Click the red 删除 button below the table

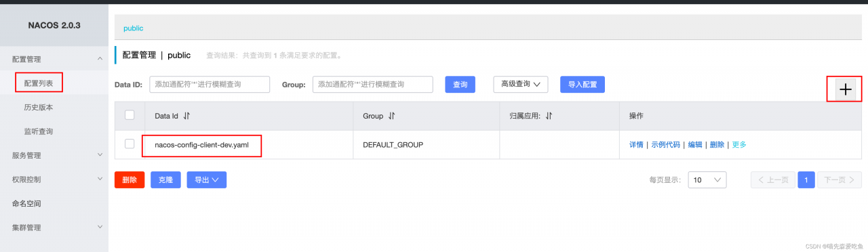129,180
